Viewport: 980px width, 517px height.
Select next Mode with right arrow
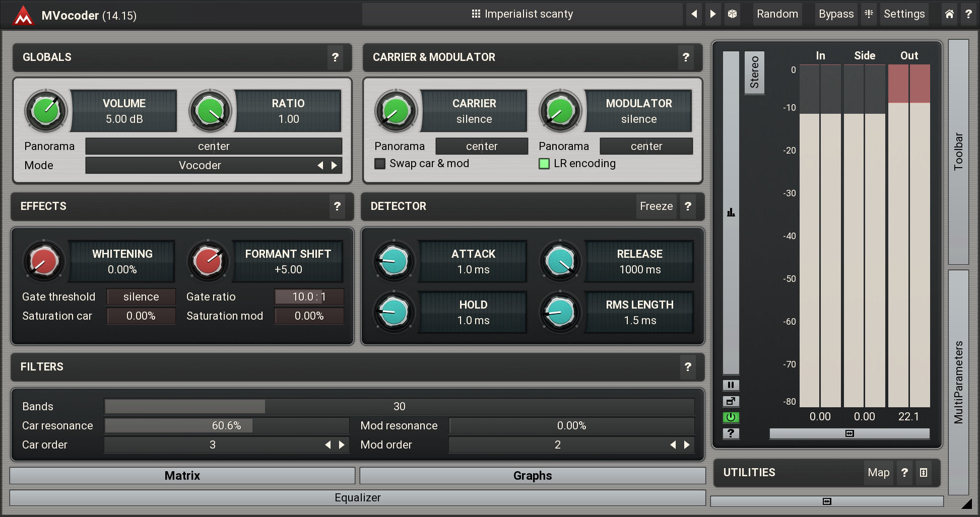[334, 166]
